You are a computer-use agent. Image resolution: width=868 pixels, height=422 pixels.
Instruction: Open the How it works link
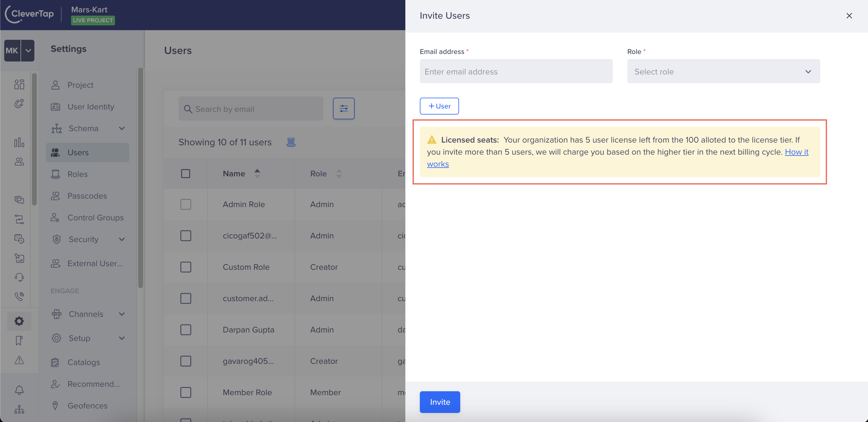pyautogui.click(x=796, y=152)
